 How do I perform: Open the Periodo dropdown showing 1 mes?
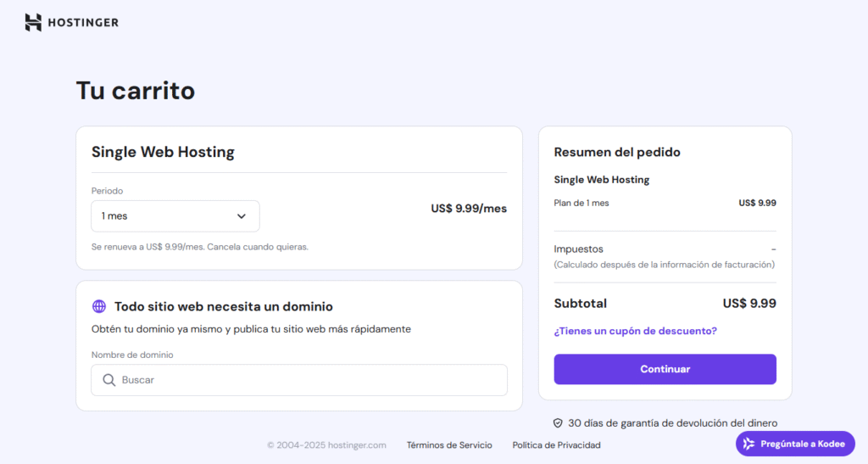pos(175,216)
